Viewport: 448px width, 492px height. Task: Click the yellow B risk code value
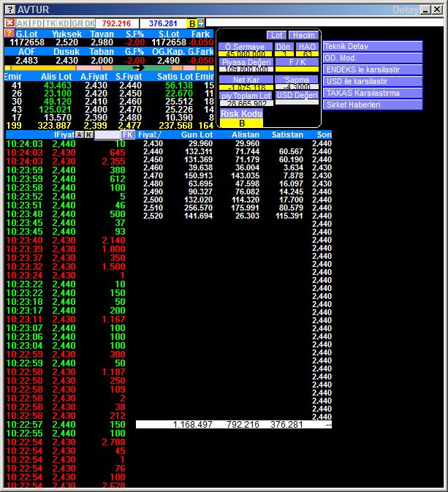242,124
